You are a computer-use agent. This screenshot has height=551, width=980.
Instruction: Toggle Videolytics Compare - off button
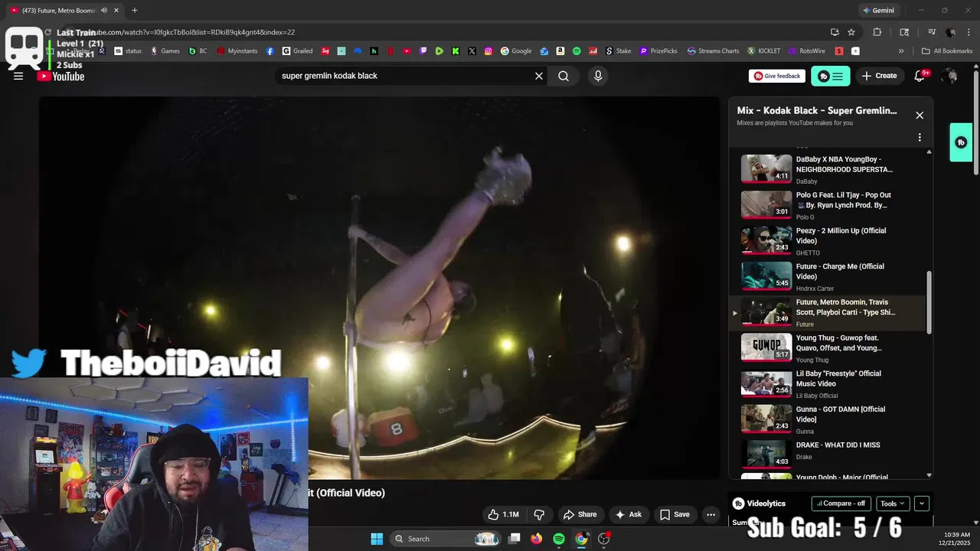(x=841, y=504)
